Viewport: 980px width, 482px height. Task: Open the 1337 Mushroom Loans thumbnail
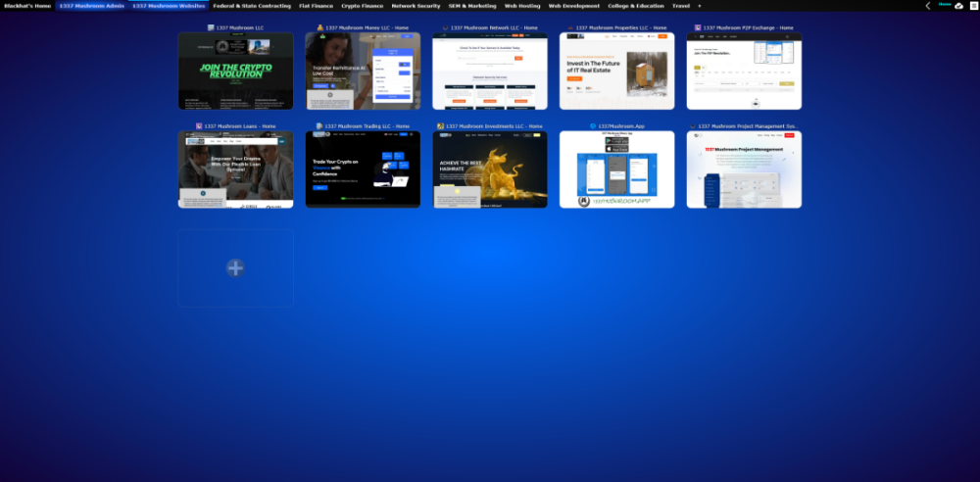(235, 169)
